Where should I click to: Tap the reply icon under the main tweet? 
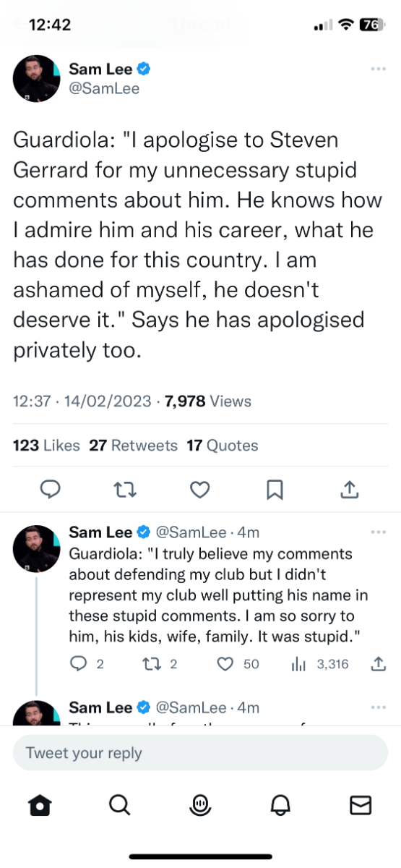[x=49, y=490]
